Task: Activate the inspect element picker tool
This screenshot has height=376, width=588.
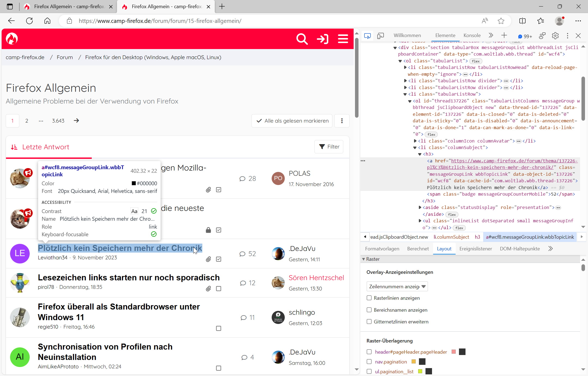Action: pyautogui.click(x=367, y=36)
